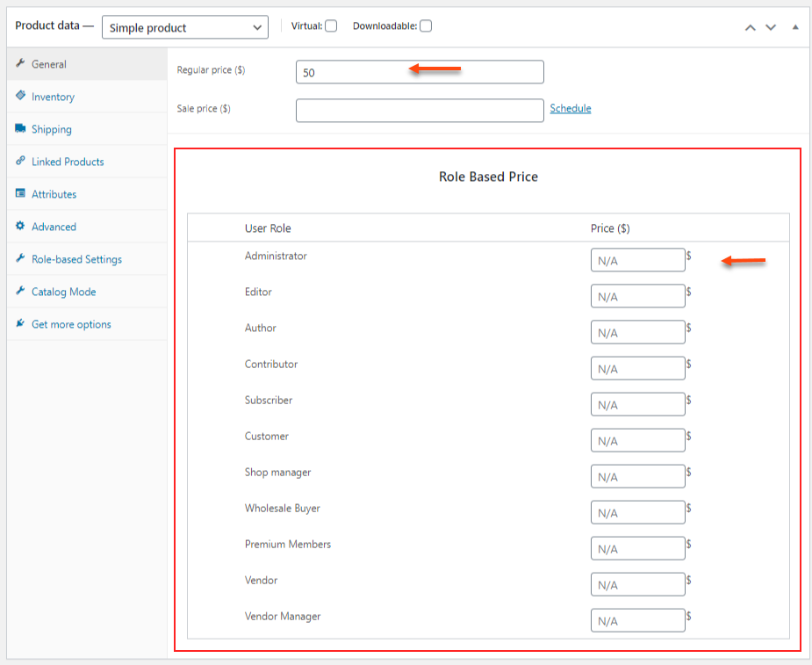Image resolution: width=812 pixels, height=665 pixels.
Task: Click the Regular price ($) label
Action: point(211,70)
